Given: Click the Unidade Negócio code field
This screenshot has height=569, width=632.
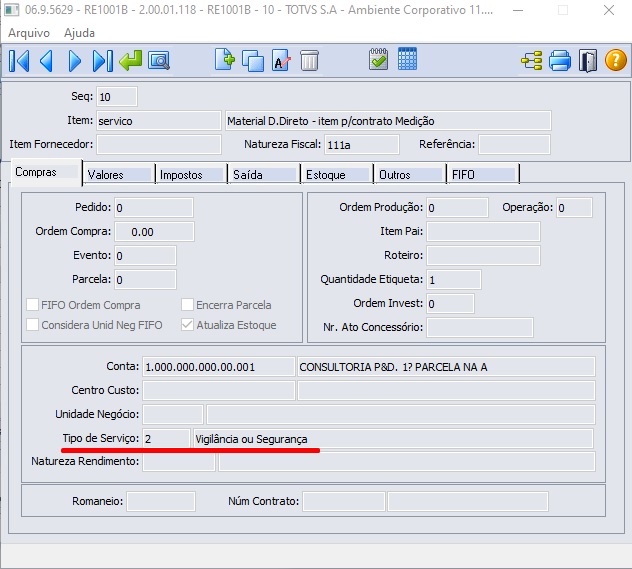Looking at the screenshot, I should (x=173, y=414).
